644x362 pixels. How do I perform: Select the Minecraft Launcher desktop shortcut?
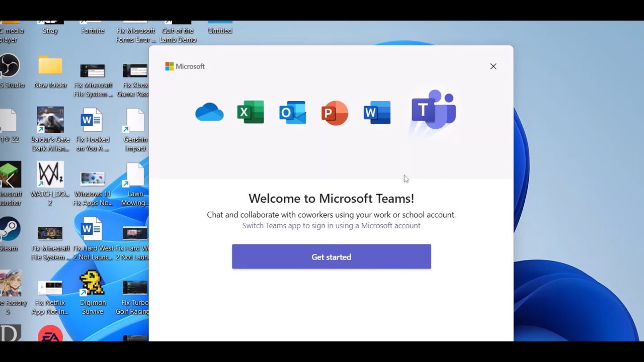pyautogui.click(x=10, y=184)
